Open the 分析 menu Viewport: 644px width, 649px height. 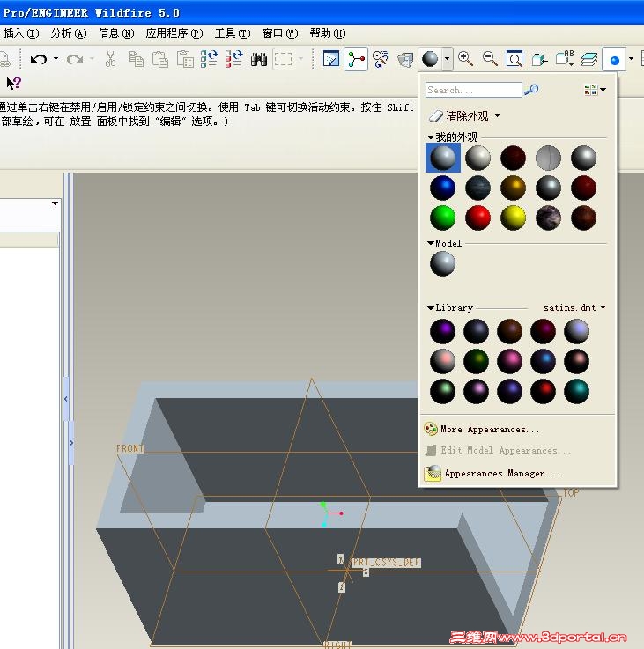[69, 33]
